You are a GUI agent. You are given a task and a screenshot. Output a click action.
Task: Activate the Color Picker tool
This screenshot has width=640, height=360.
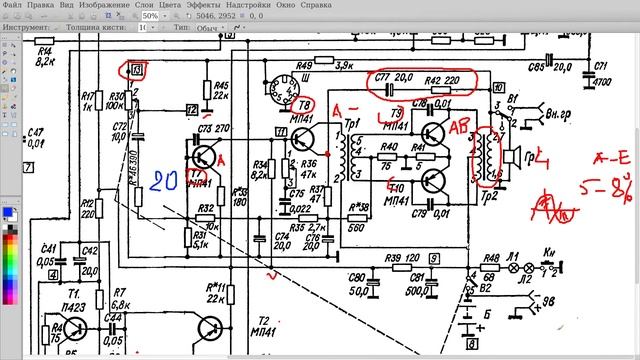point(13,96)
